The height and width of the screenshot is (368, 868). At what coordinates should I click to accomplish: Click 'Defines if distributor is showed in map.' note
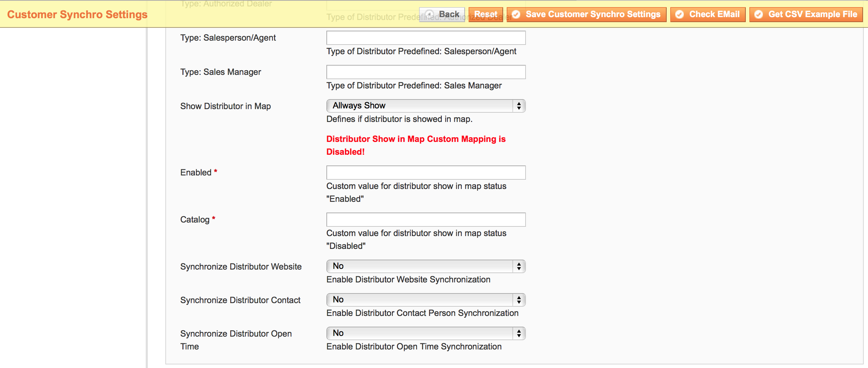pyautogui.click(x=399, y=119)
